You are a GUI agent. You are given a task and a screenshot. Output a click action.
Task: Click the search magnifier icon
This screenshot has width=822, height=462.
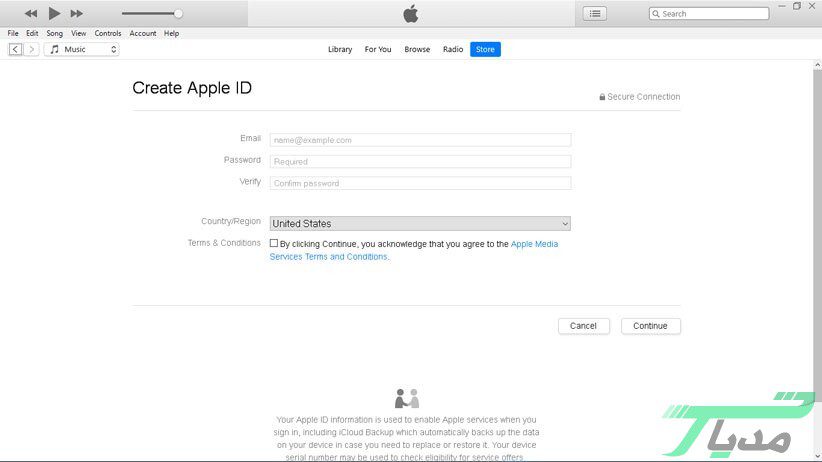pos(656,14)
